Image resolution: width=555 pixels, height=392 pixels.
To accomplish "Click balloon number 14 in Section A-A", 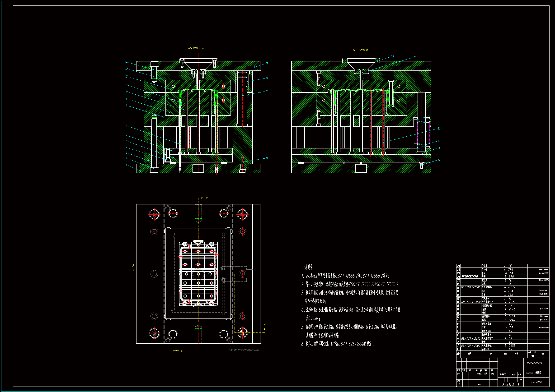I will coord(126,62).
